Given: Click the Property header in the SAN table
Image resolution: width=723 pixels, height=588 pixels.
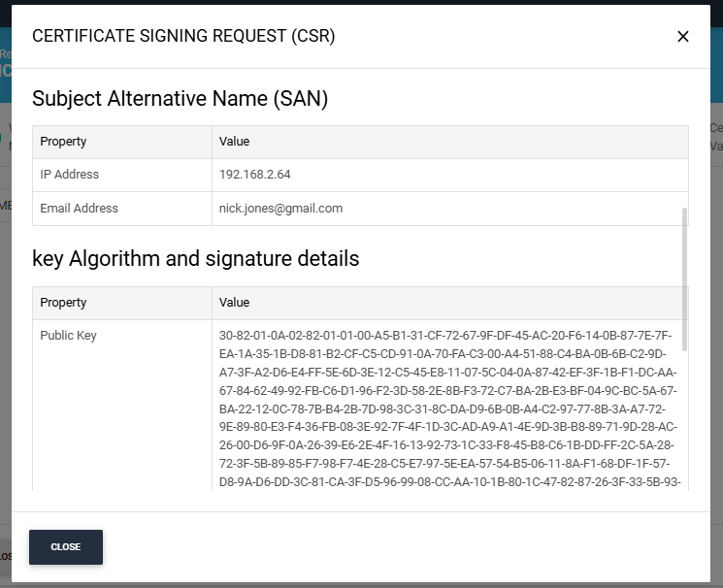Looking at the screenshot, I should click(x=64, y=142).
